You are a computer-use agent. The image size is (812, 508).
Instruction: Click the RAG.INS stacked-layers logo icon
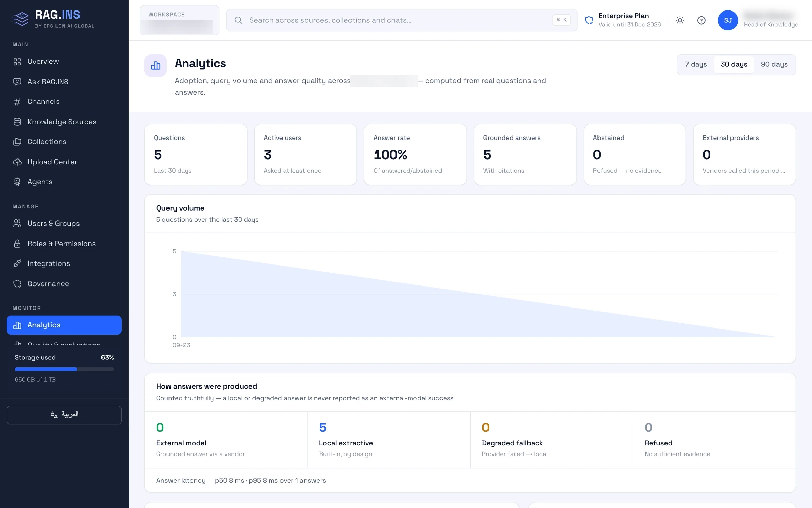(x=21, y=19)
